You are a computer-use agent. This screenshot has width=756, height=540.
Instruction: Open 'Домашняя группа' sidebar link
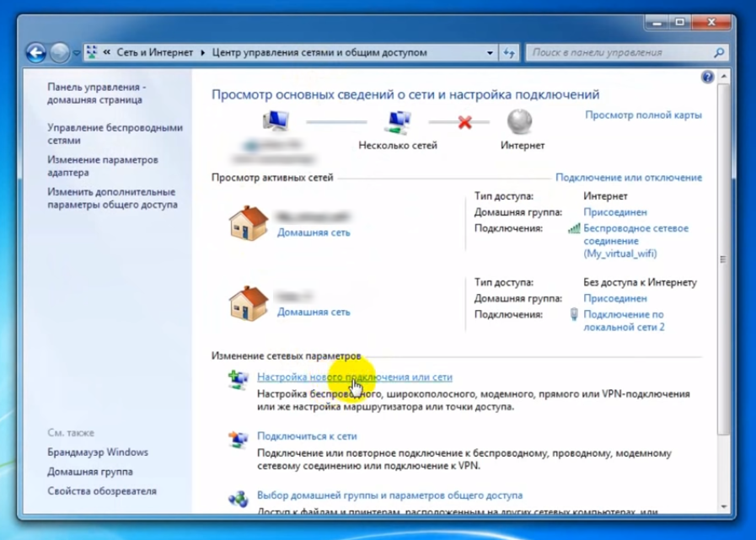[90, 472]
